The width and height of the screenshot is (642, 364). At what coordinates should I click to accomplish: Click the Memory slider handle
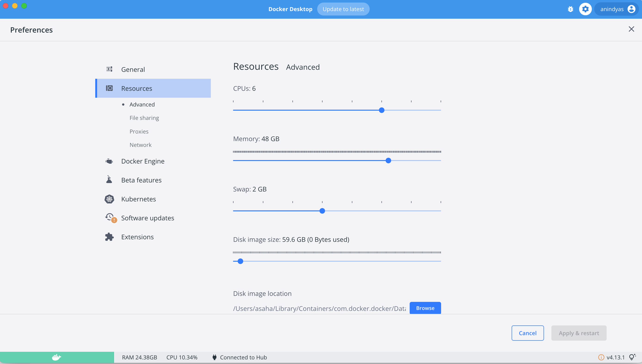coord(388,161)
